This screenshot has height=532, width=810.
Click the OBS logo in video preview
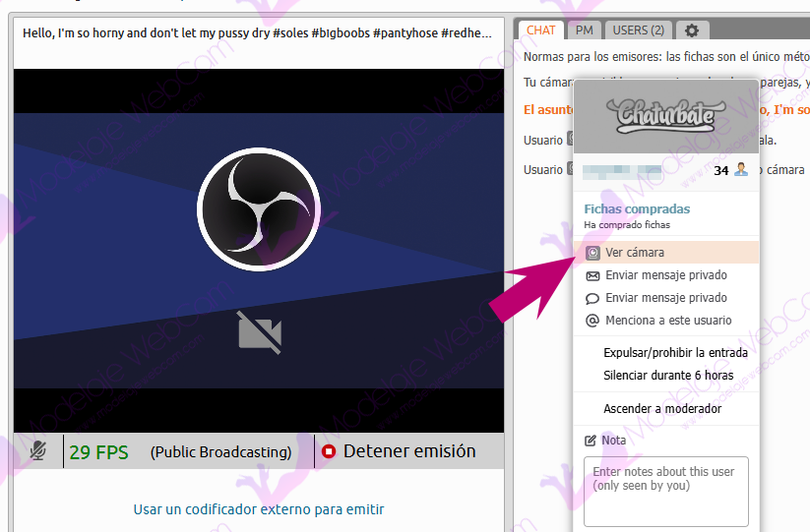click(x=259, y=209)
